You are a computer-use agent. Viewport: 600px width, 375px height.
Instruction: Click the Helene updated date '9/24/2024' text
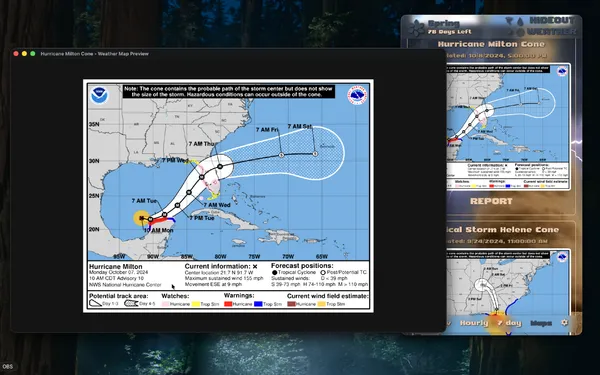[x=485, y=241]
